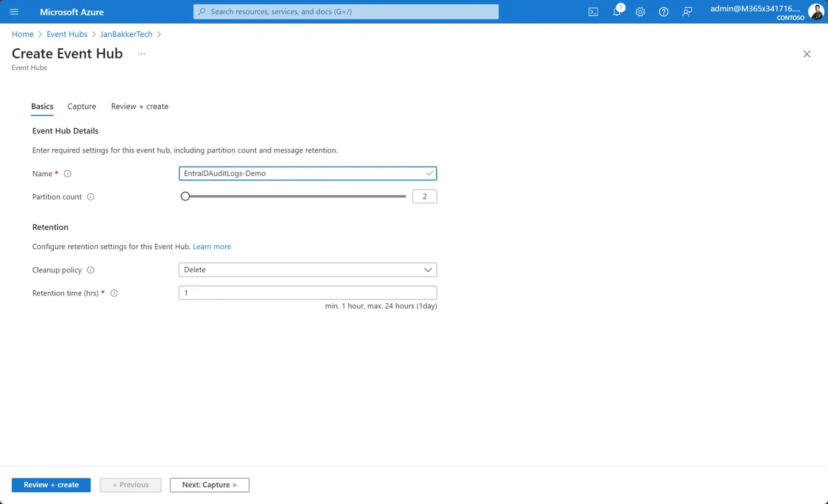This screenshot has width=828, height=504.
Task: Launch Cloud Shell from the top bar
Action: (593, 12)
